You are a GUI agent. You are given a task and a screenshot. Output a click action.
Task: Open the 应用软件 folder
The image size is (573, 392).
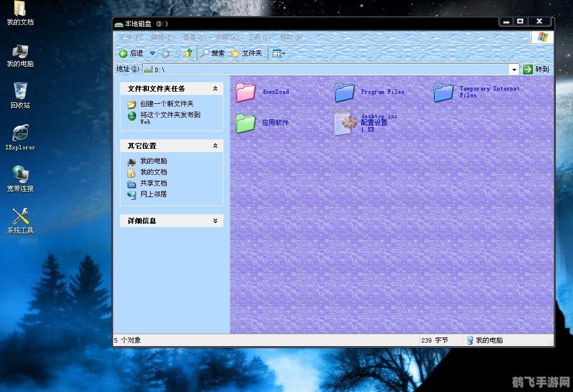coord(245,123)
